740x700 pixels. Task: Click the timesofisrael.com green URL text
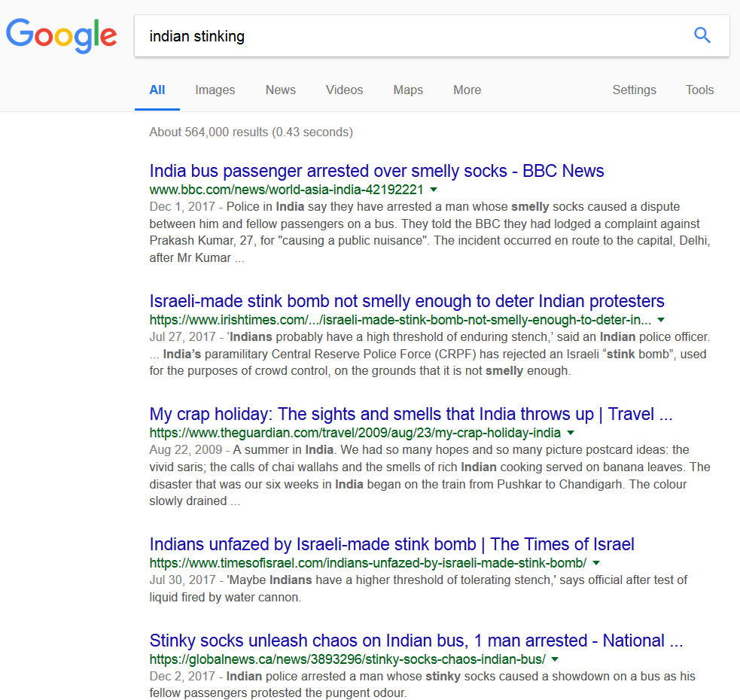coord(368,563)
